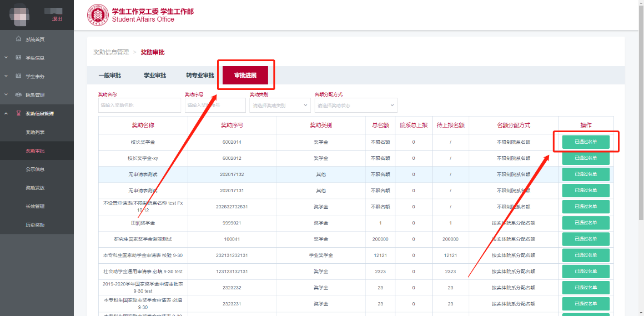Click the 奖助名称 input field
This screenshot has width=644, height=316.
click(139, 105)
